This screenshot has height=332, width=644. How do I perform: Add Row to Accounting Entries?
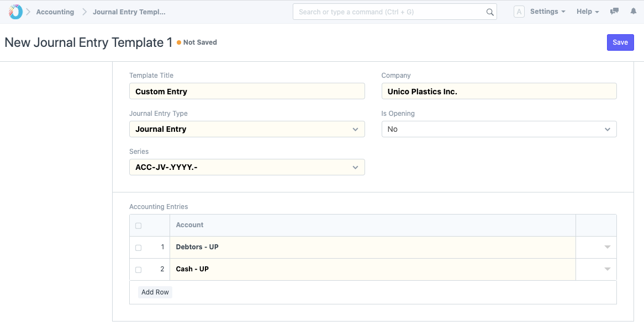coord(155,292)
